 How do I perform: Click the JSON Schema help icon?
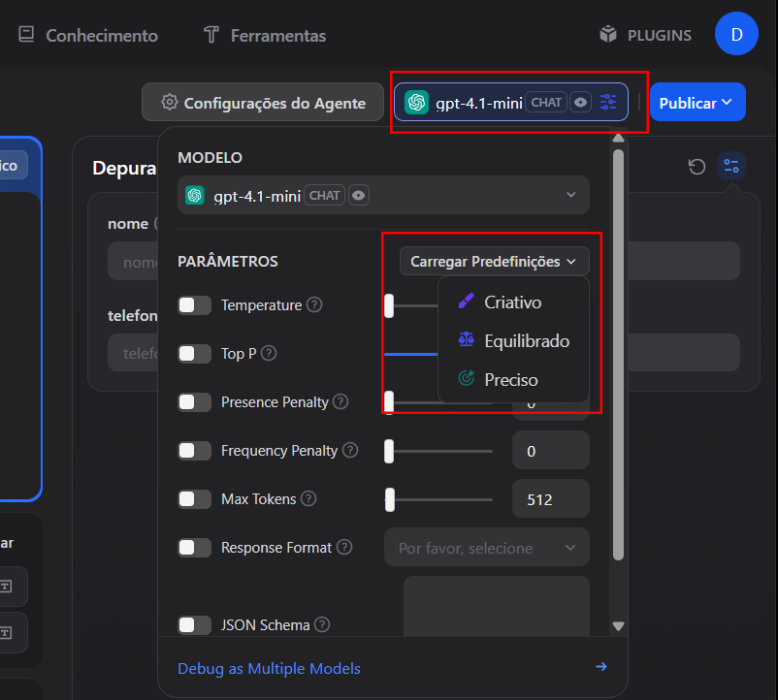[x=322, y=624]
